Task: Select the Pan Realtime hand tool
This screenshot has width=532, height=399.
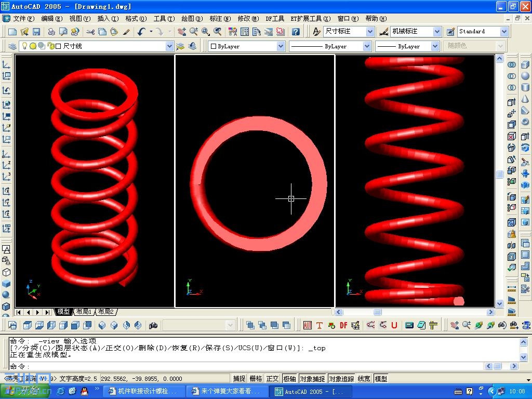Action: tap(181, 32)
